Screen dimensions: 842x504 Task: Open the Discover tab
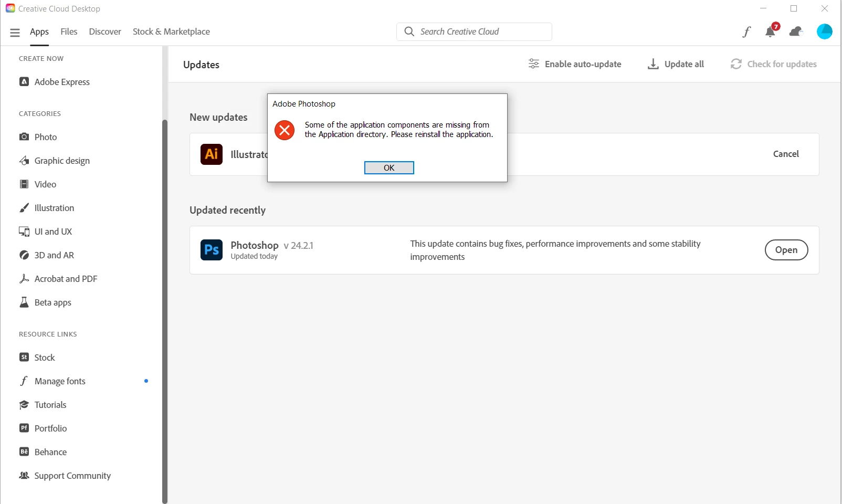click(x=105, y=31)
